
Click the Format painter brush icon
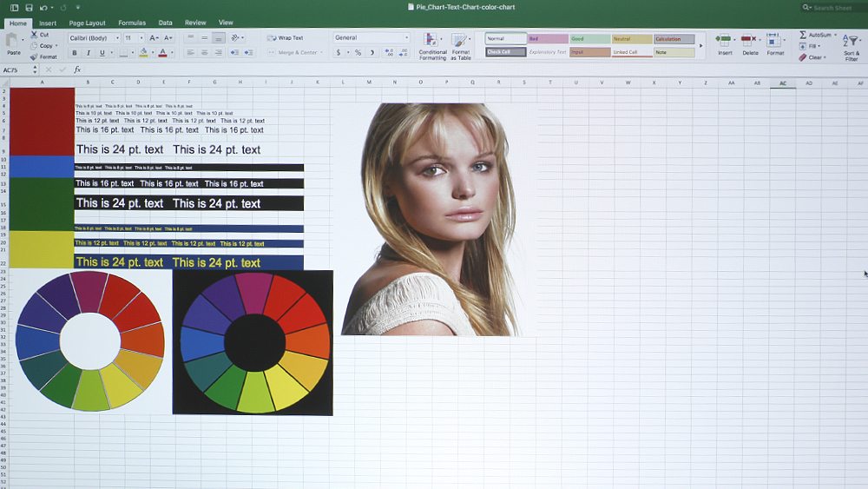pyautogui.click(x=35, y=56)
